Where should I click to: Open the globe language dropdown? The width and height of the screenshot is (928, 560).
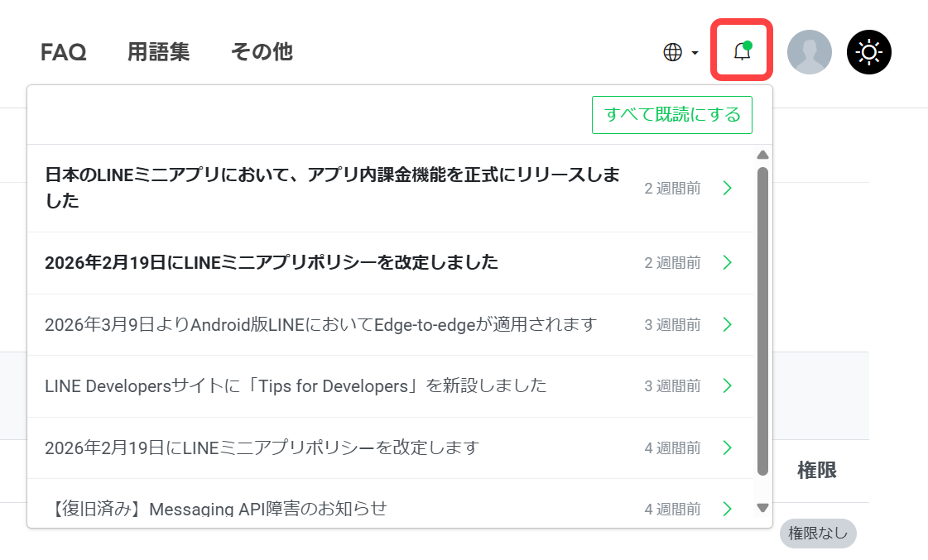point(680,52)
